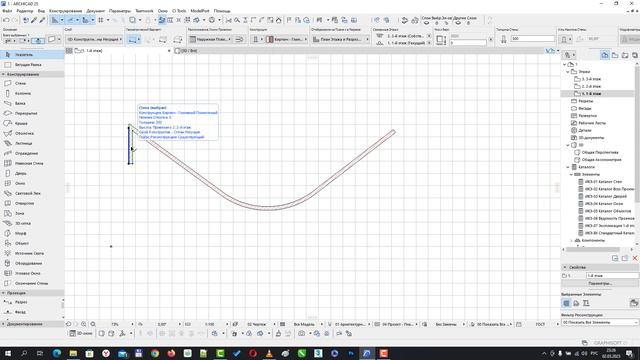Click the Параметры button in properties panel
This screenshot has height=360, width=640.
(x=600, y=283)
